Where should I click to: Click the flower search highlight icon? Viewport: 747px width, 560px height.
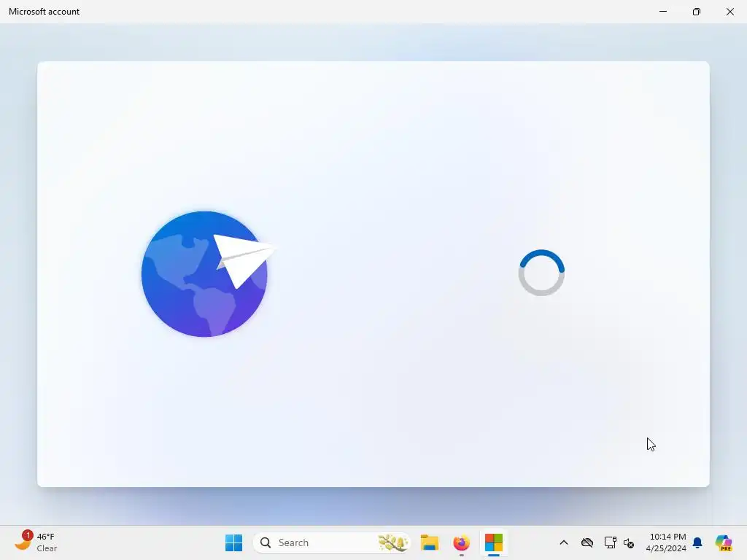[x=392, y=542]
